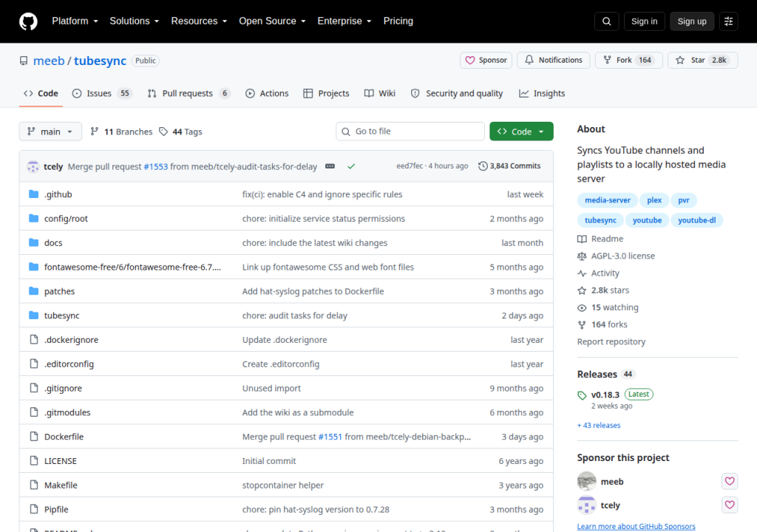Viewport: 757px width, 532px height.
Task: Open meeb owner profile link
Action: click(49, 61)
